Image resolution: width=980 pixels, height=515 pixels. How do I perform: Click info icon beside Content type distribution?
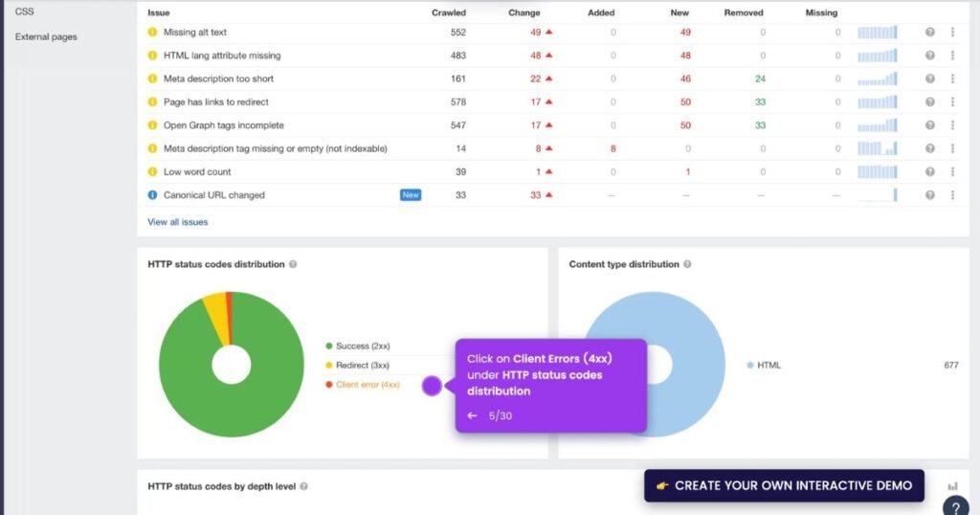(687, 264)
